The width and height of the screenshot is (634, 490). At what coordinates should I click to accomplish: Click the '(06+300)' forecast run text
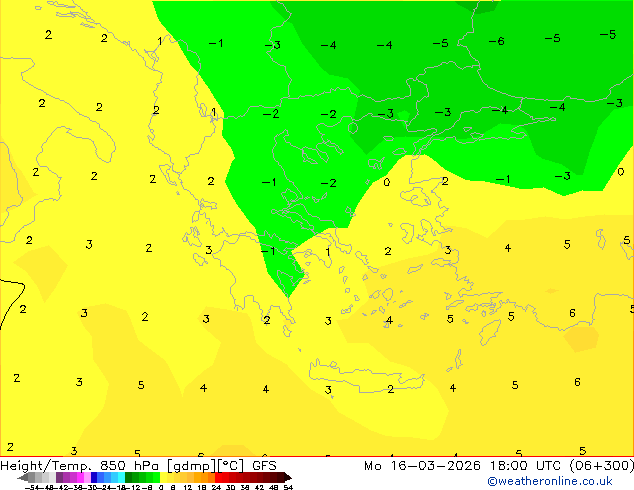coord(602,466)
